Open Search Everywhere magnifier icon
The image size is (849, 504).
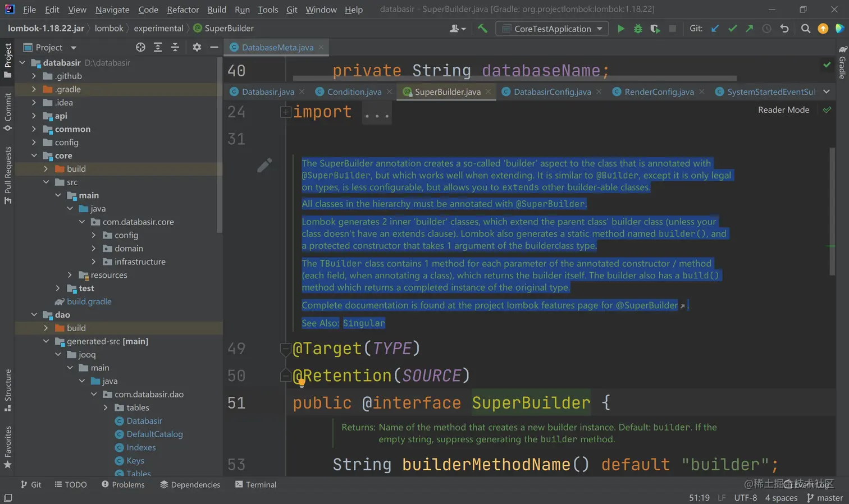tap(805, 29)
